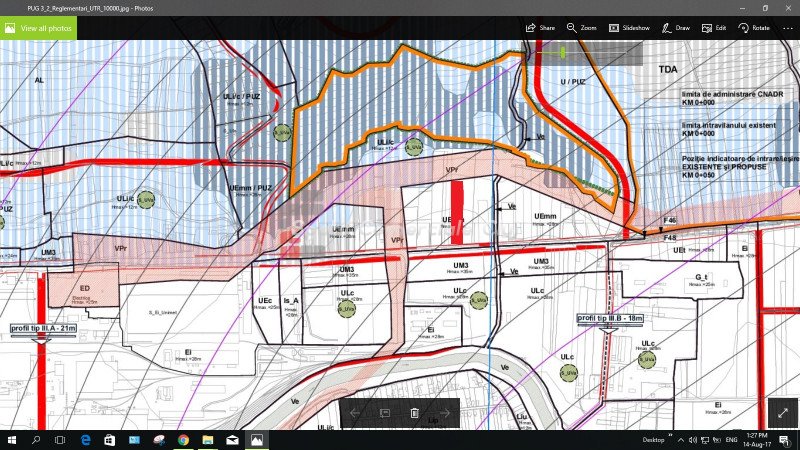Delete photo using the trash icon
Image resolution: width=800 pixels, height=450 pixels.
tap(414, 413)
